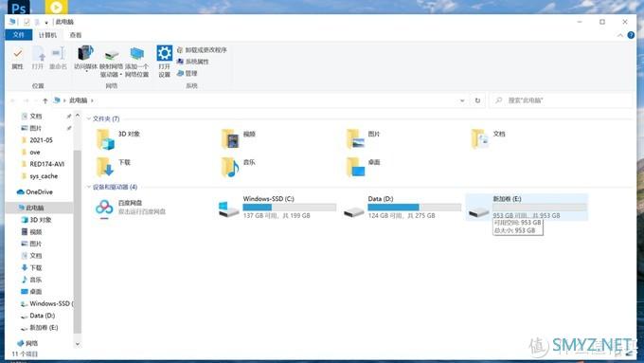Select the Windows-SSD (C:) drive
The height and width of the screenshot is (363, 644).
tap(277, 208)
